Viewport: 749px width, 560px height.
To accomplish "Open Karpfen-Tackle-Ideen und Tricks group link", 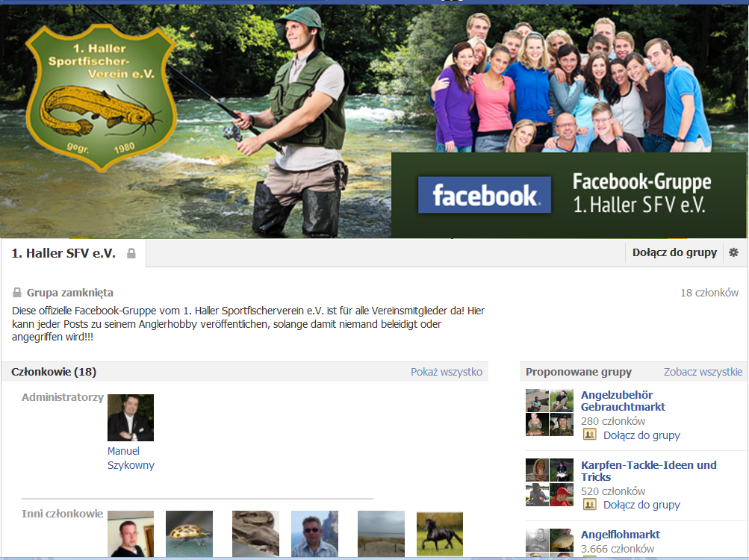I will (x=649, y=470).
